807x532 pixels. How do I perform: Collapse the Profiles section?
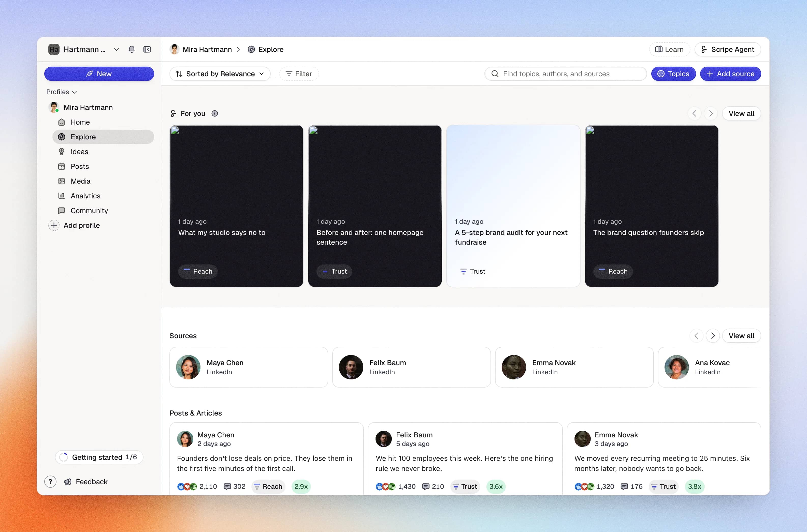(61, 92)
